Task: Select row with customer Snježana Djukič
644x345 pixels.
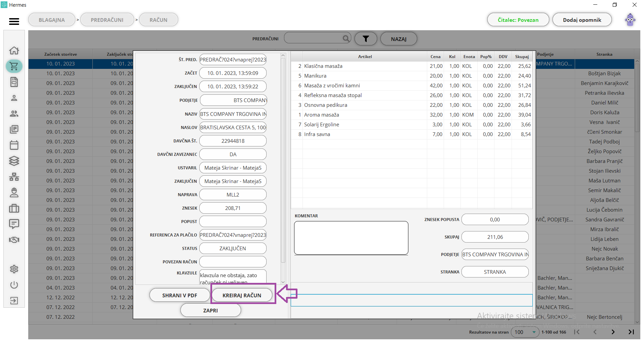Action: point(604,268)
